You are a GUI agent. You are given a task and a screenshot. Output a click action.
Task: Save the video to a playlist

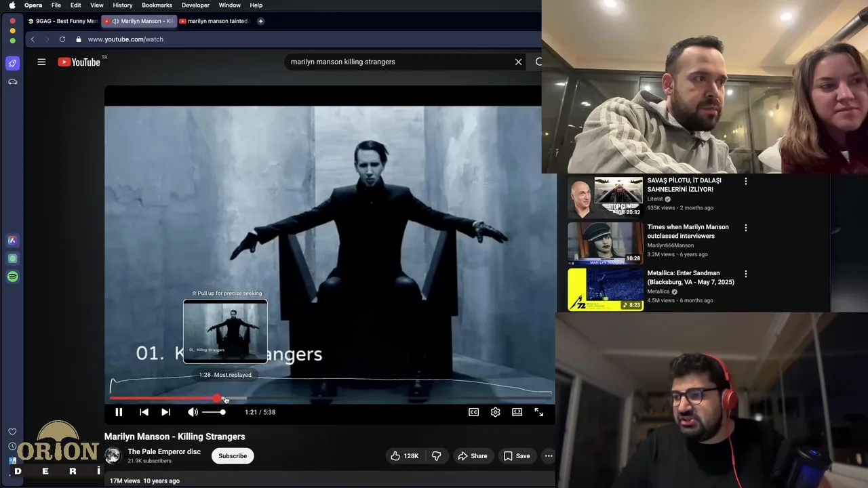(x=517, y=456)
